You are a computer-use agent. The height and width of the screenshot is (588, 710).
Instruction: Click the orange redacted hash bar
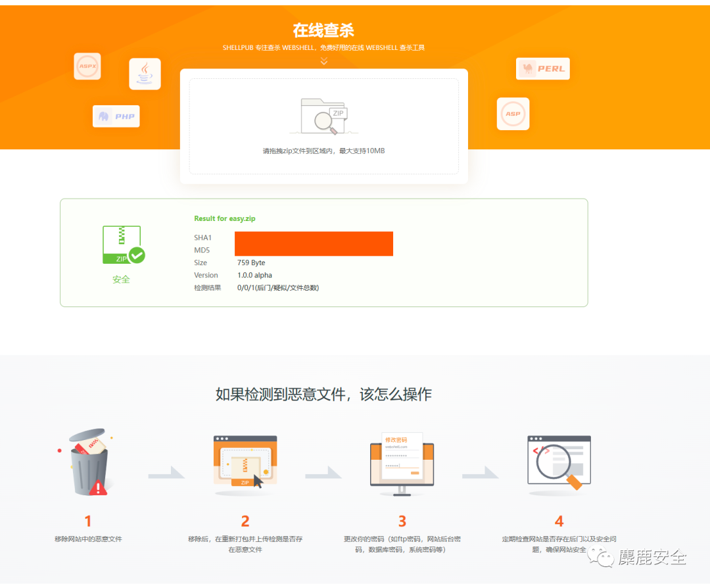[x=314, y=243]
